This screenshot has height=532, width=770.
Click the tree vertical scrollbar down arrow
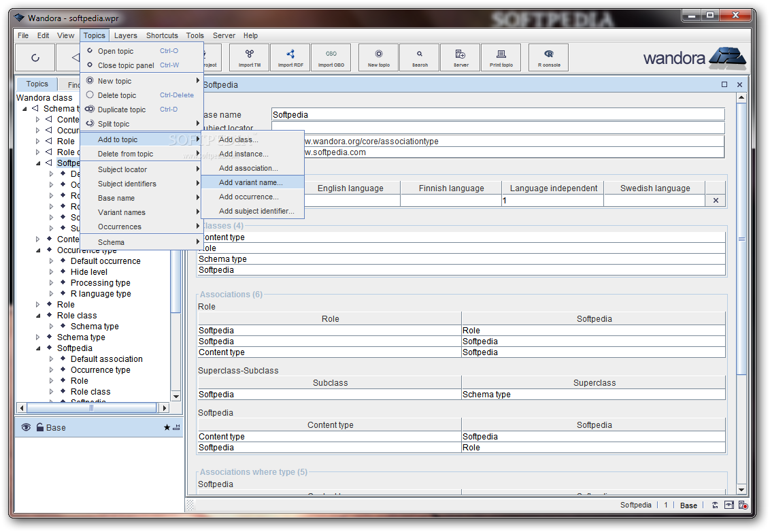[175, 397]
